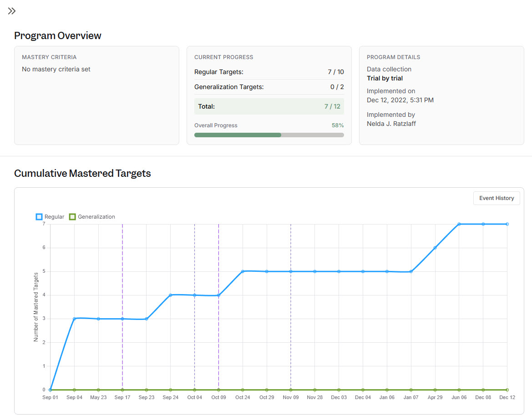Select the blue data point at Oct 24
532x415 pixels.
(x=243, y=271)
